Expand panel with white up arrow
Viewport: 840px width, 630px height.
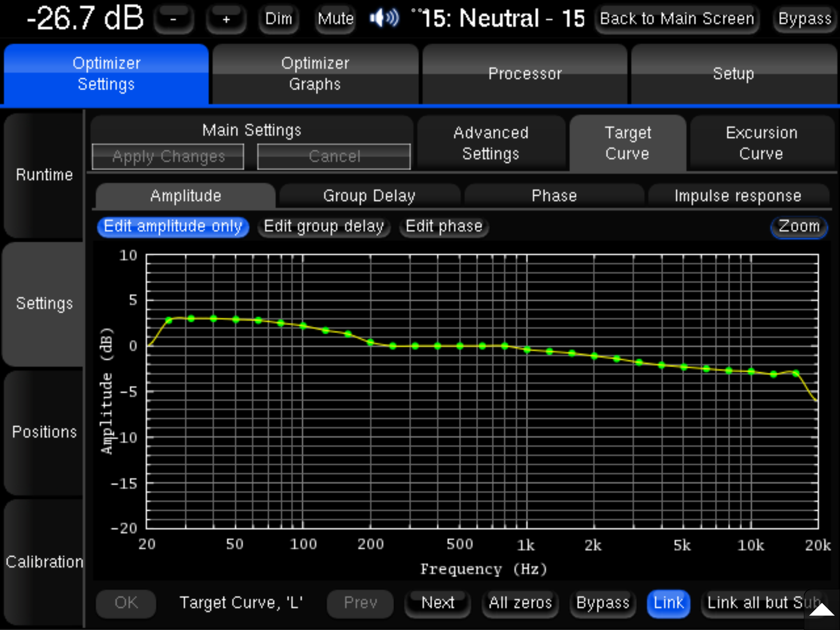[822, 610]
